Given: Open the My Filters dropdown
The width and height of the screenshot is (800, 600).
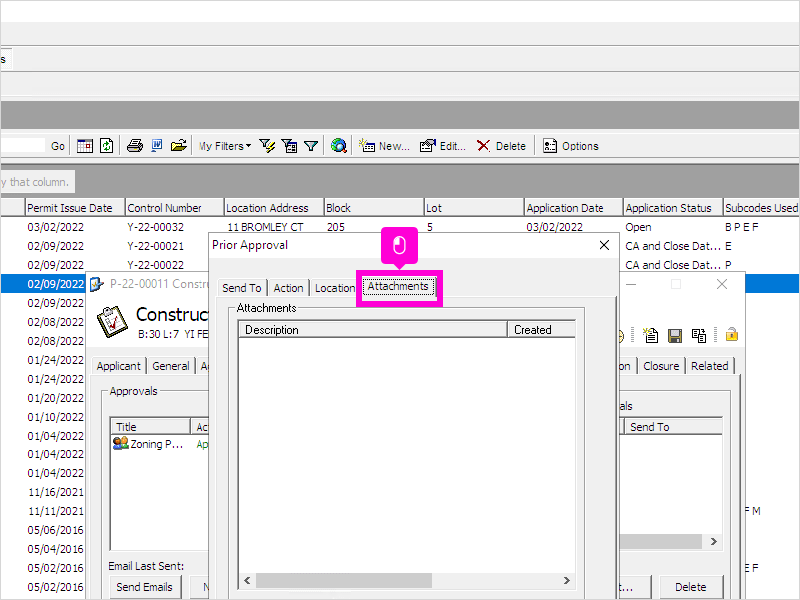Looking at the screenshot, I should click(225, 146).
